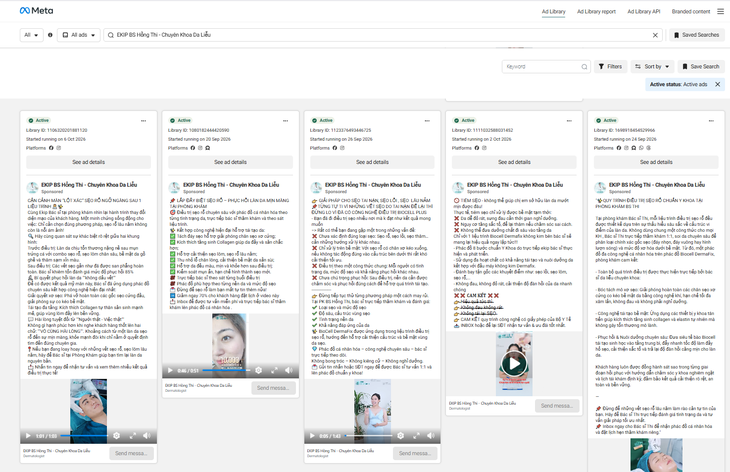This screenshot has height=472, width=730.
Task: Toggle mute on first ad's video
Action: tap(147, 436)
